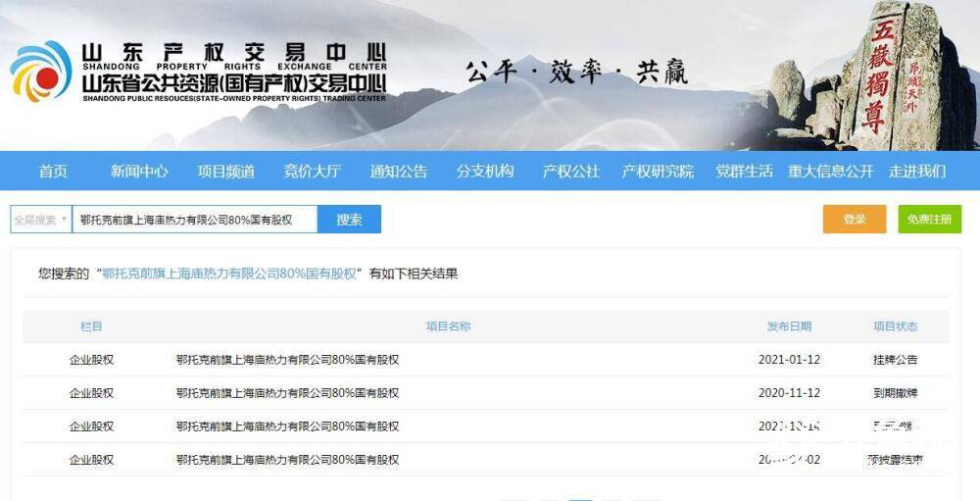The height and width of the screenshot is (501, 980).
Task: Click the 项目状态 column header
Action: [x=896, y=326]
